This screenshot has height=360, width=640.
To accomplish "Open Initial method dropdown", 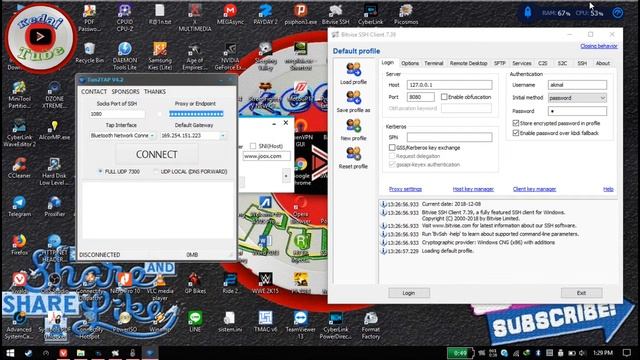I will [x=577, y=98].
